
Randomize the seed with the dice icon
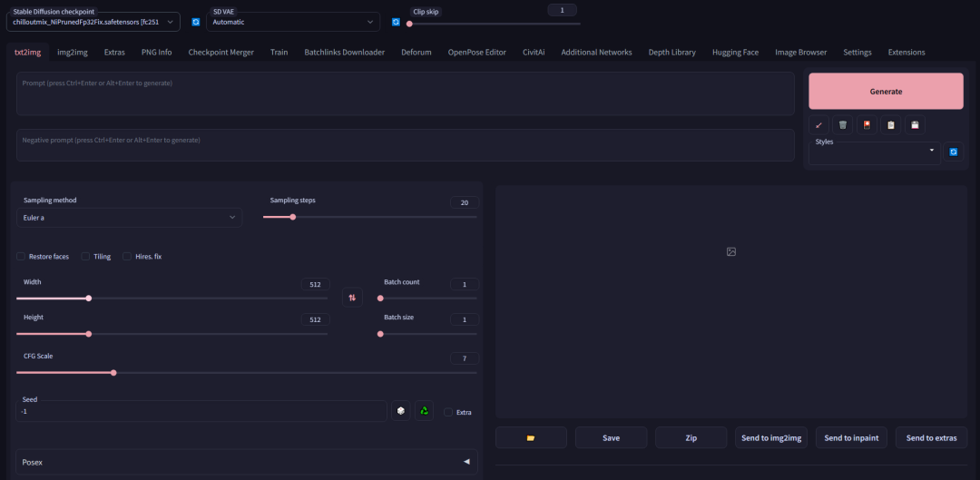point(400,411)
